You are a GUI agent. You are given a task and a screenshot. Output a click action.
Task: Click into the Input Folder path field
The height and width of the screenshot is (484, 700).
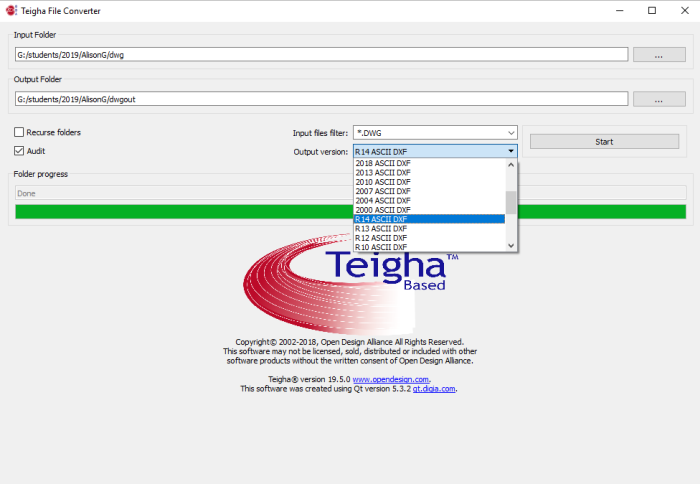[321, 54]
